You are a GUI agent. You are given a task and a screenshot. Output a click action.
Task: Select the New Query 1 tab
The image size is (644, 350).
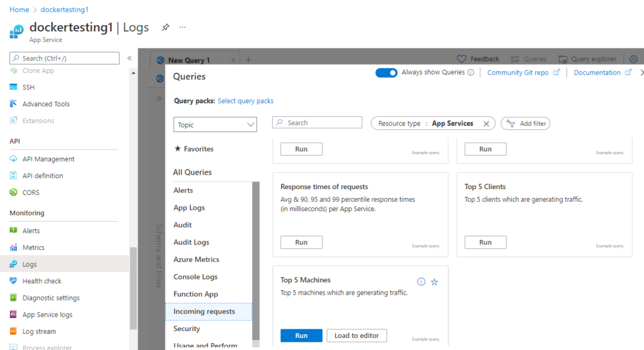(x=189, y=60)
